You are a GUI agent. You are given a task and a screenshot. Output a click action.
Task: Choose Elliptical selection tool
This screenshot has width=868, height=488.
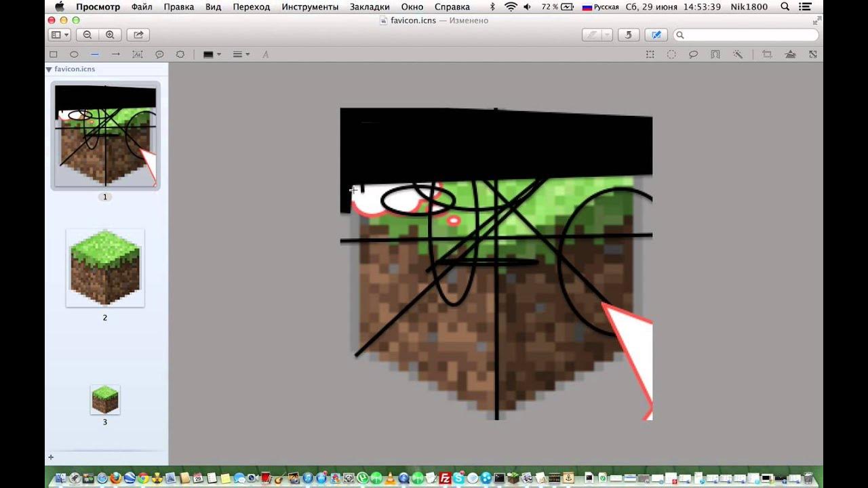[x=671, y=54]
